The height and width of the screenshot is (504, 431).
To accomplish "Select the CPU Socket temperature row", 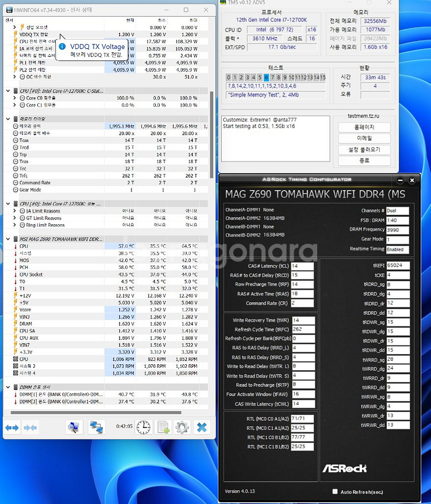I will click(106, 274).
